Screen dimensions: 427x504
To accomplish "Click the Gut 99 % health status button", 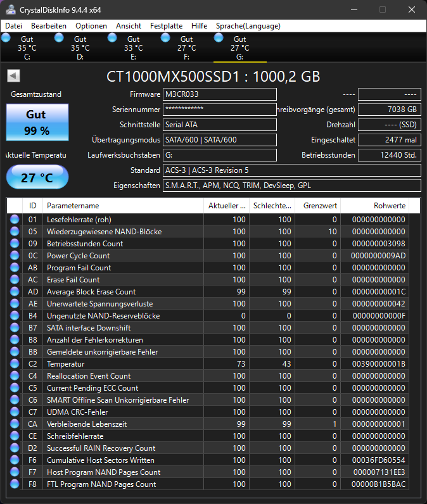I will point(37,122).
